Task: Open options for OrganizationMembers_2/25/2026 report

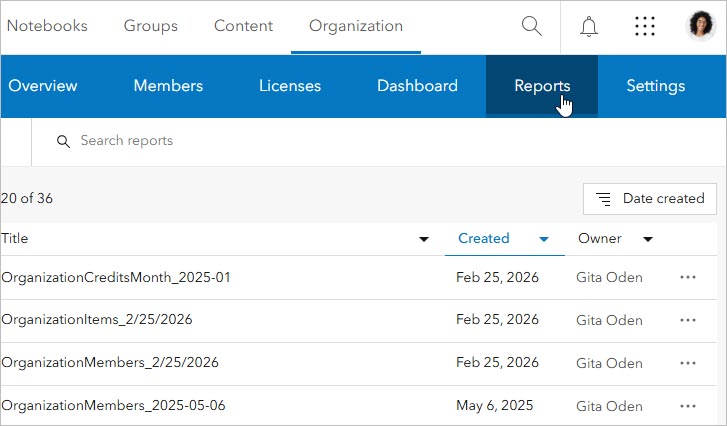Action: [x=688, y=363]
